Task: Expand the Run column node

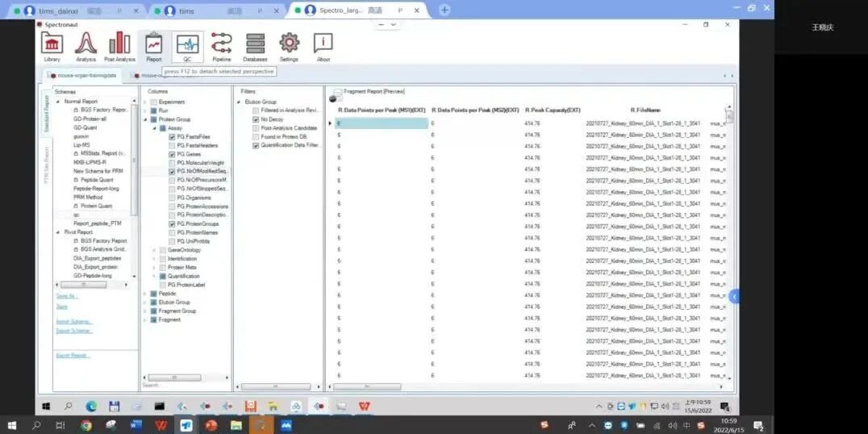Action: (145, 111)
